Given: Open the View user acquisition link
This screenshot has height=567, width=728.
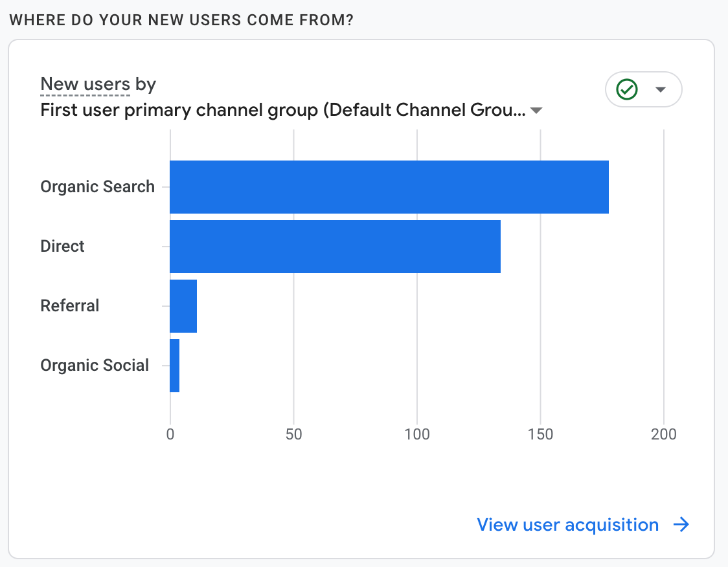Looking at the screenshot, I should [x=567, y=524].
